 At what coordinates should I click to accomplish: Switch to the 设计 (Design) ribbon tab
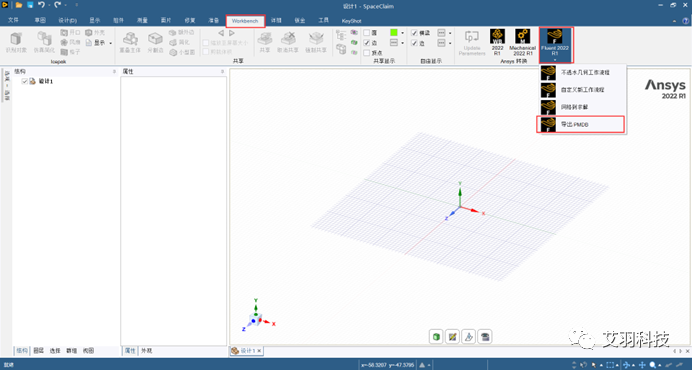68,20
